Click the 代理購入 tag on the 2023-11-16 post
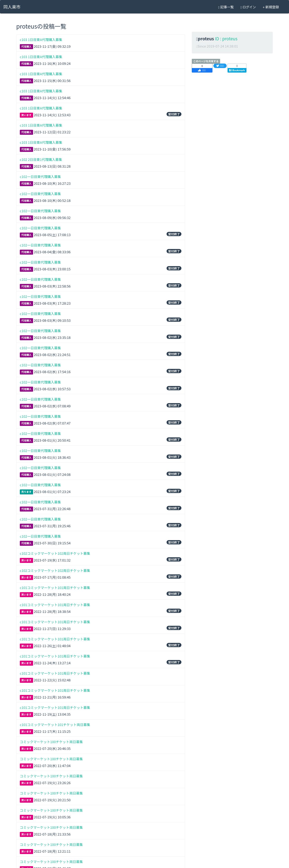The height and width of the screenshot is (868, 289). pyautogui.click(x=26, y=64)
